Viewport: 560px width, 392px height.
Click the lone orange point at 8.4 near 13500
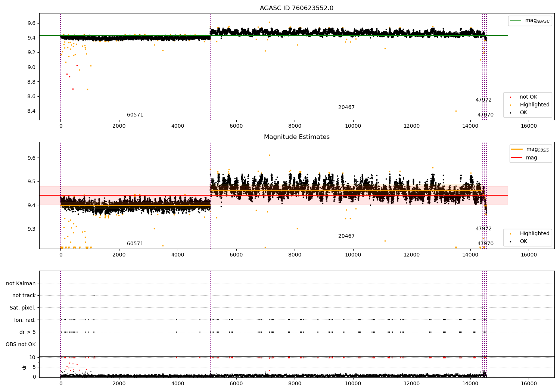pyautogui.click(x=456, y=111)
